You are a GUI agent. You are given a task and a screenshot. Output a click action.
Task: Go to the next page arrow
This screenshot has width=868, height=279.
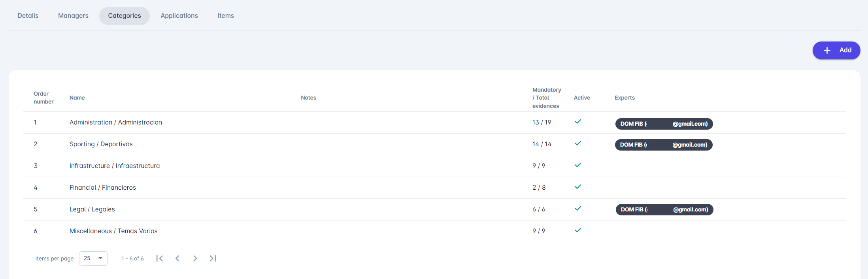[195, 258]
